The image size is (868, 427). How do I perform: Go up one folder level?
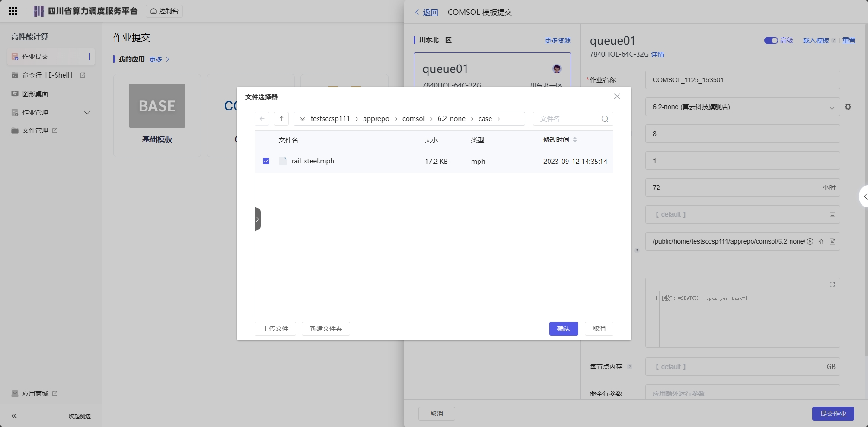(281, 119)
